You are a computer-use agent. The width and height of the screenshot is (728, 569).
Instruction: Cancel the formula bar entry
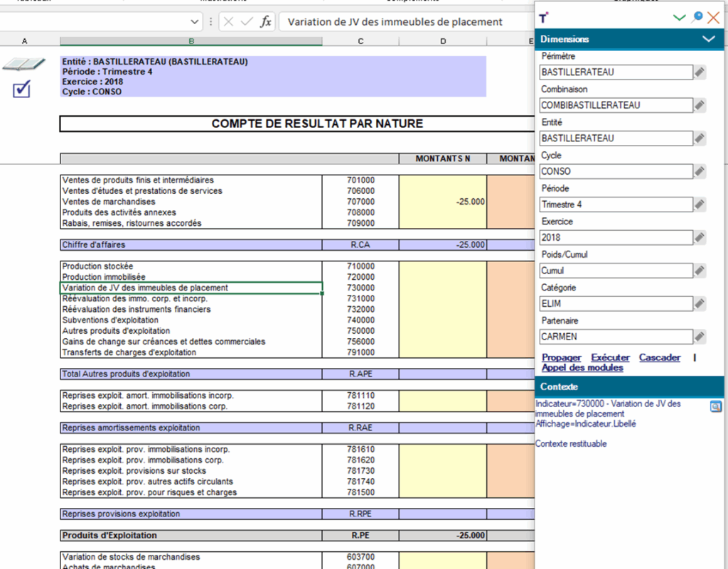pos(228,22)
